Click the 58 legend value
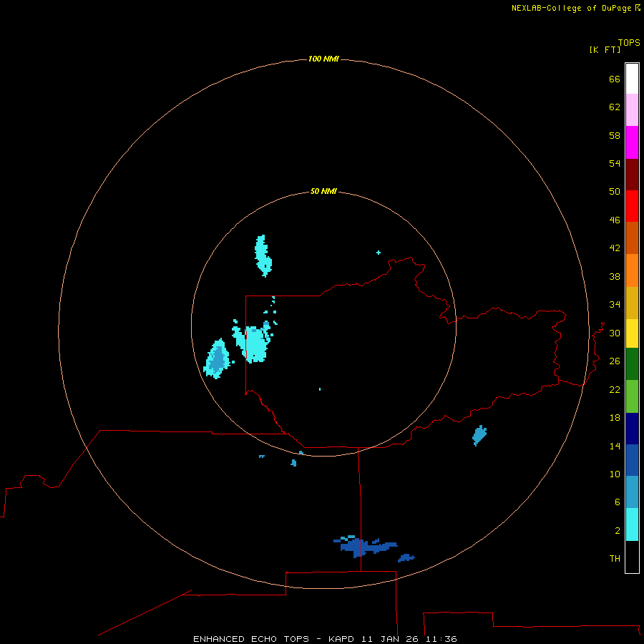 point(615,135)
